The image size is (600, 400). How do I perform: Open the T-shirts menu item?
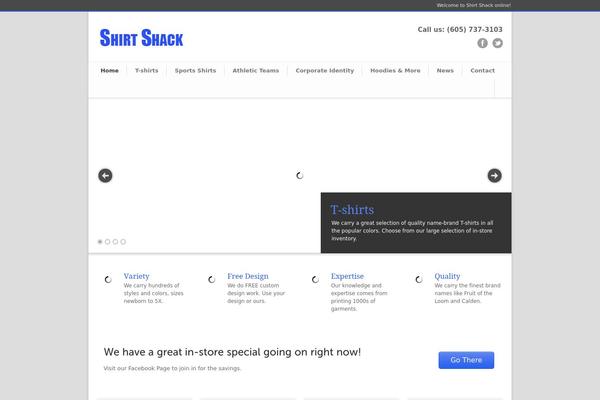pyautogui.click(x=147, y=70)
